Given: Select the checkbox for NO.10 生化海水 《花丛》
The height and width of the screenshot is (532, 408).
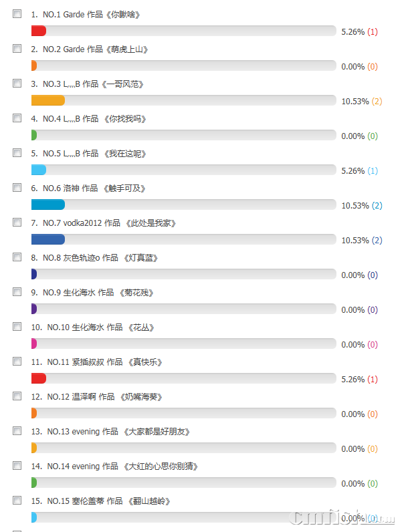Looking at the screenshot, I should pyautogui.click(x=17, y=327).
